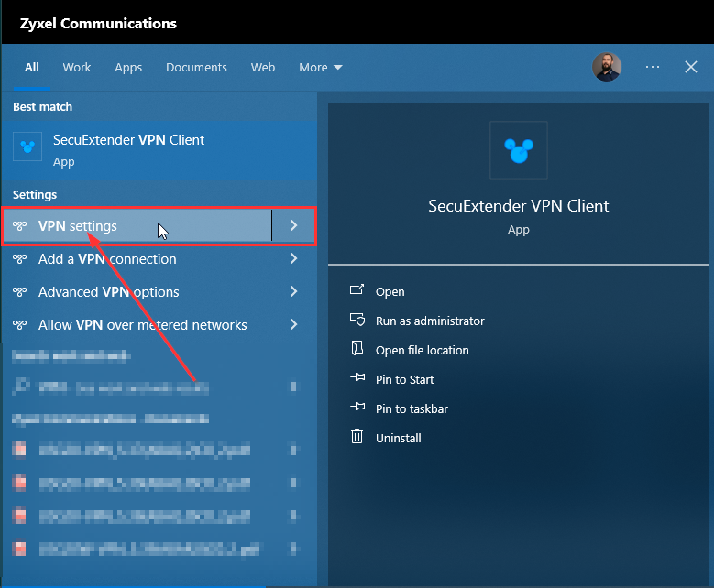This screenshot has width=714, height=588.
Task: Expand Add a VPN connection chevron
Action: coord(293,259)
